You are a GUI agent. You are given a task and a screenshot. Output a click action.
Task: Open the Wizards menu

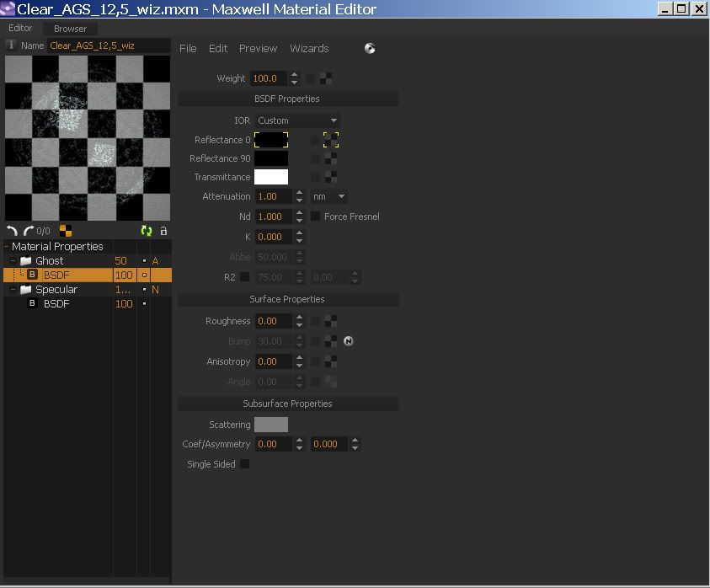[309, 48]
